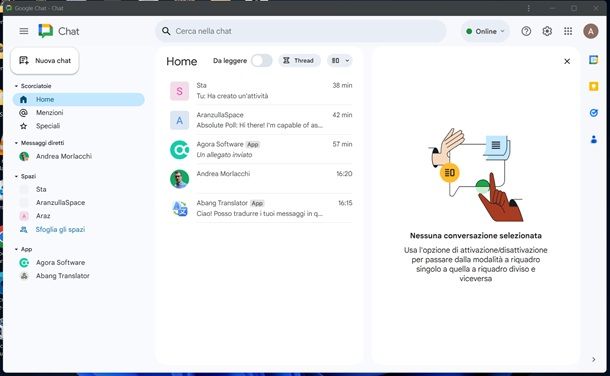Click the Nuova chat button
Viewport: 610px width, 376px height.
pos(45,61)
